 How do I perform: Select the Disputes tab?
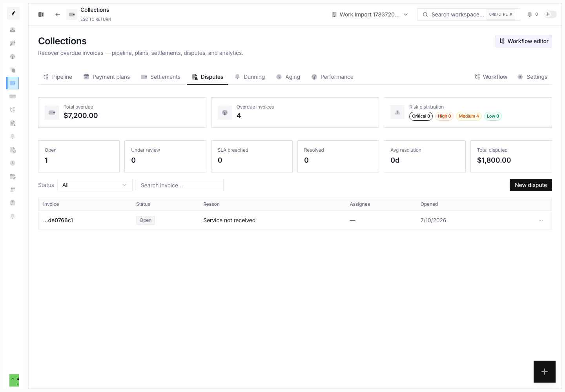click(208, 77)
